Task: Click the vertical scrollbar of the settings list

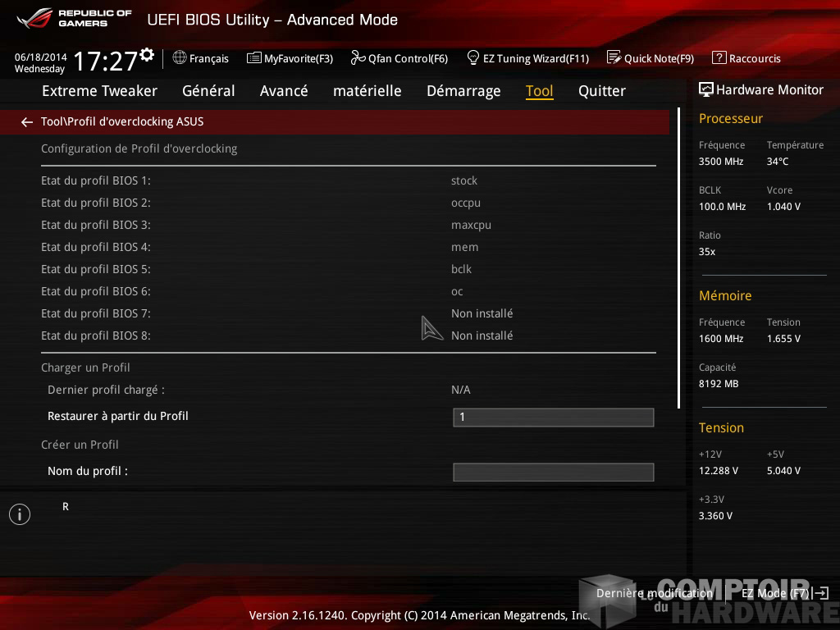Action: coord(678,258)
